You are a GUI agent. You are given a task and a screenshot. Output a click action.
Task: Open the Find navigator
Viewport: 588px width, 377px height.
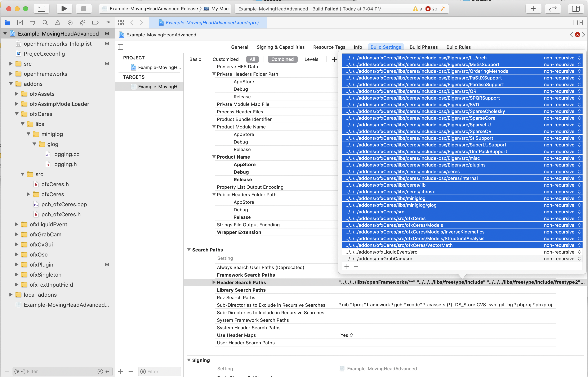(x=45, y=23)
